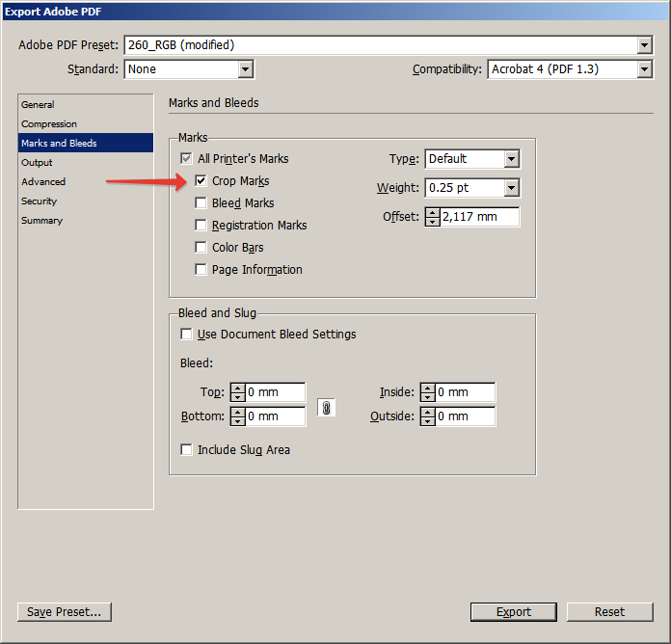This screenshot has width=671, height=644.
Task: View the Summary section
Action: [86, 221]
